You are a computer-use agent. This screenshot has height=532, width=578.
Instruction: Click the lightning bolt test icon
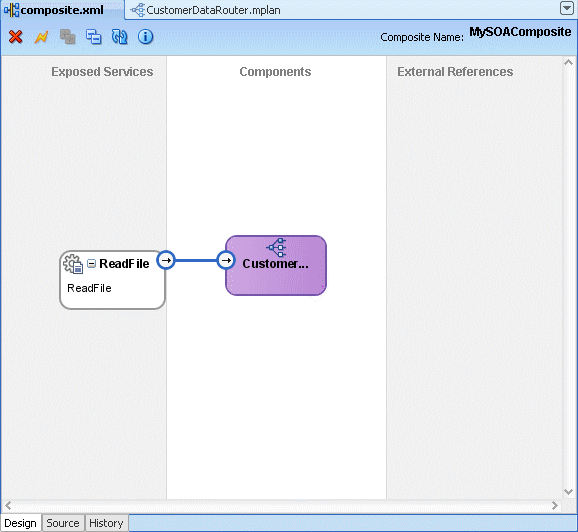(41, 37)
